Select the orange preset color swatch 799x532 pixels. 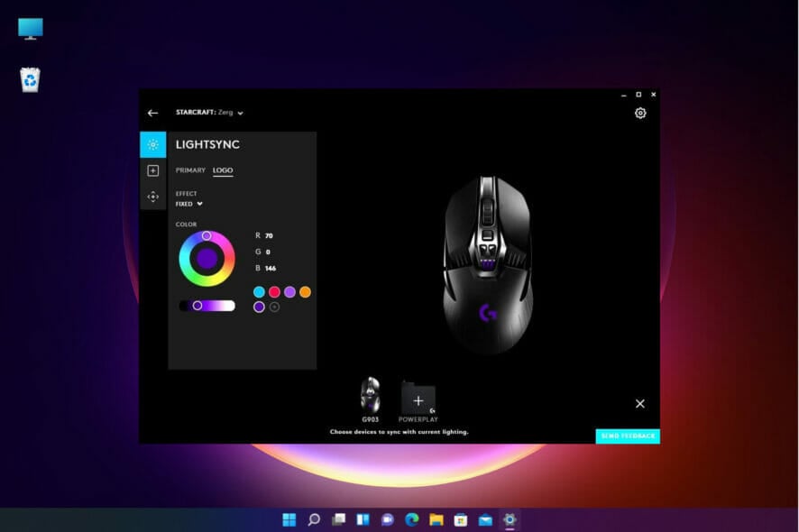tap(305, 289)
